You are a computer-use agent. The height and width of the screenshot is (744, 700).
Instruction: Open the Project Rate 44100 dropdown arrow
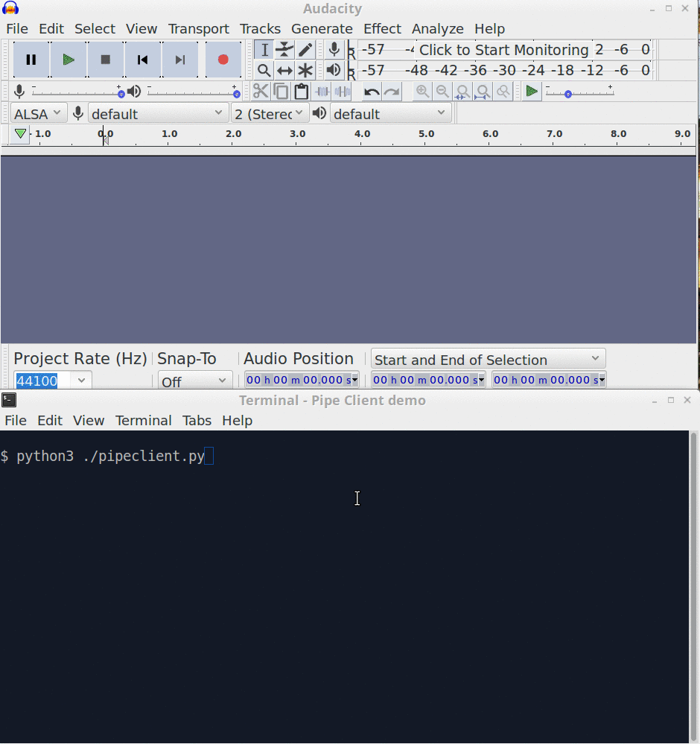pyautogui.click(x=81, y=381)
